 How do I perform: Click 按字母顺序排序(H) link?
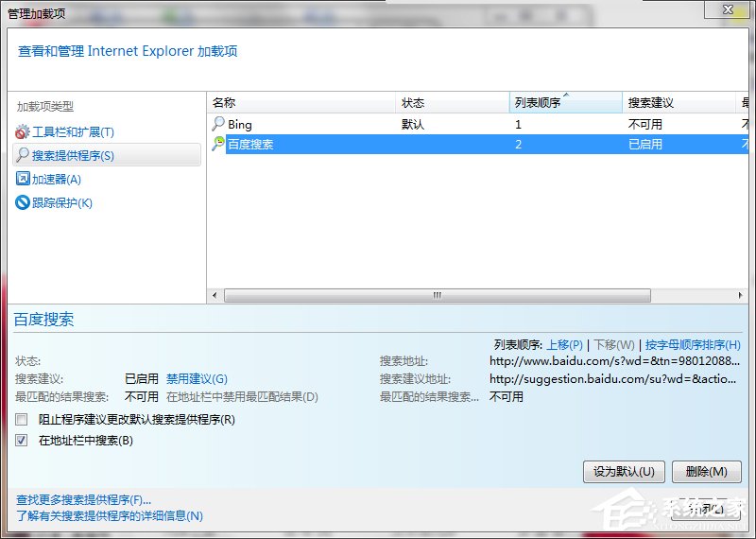pyautogui.click(x=693, y=344)
